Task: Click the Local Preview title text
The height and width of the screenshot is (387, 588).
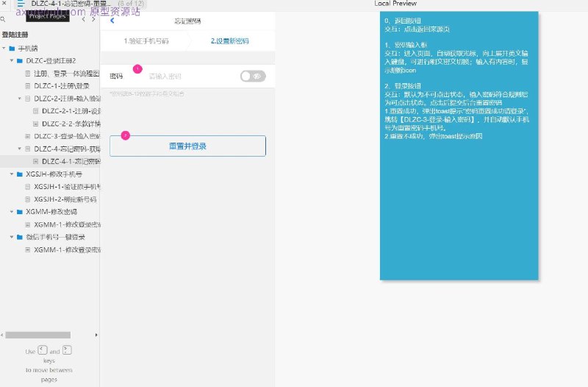Action: 395,4
